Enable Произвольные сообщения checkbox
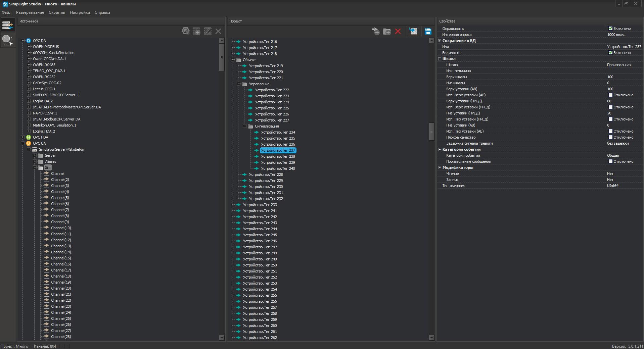This screenshot has width=644, height=349. (610, 161)
